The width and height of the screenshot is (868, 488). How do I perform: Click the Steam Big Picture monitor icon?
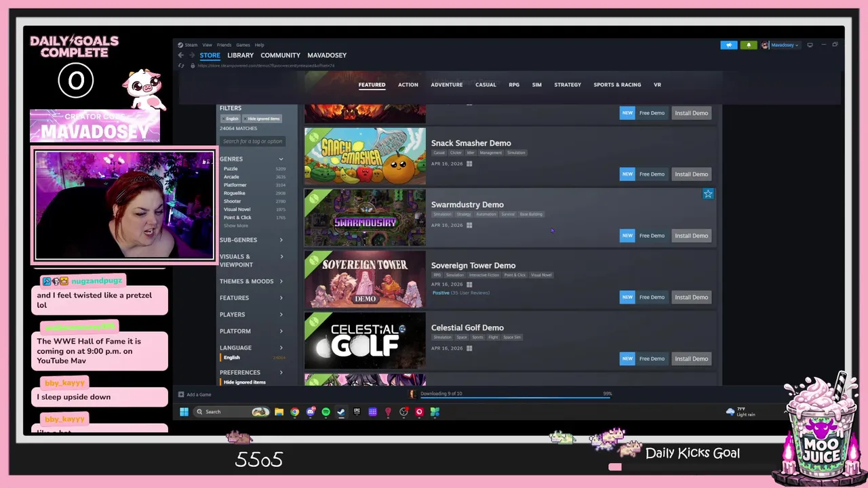click(x=810, y=45)
